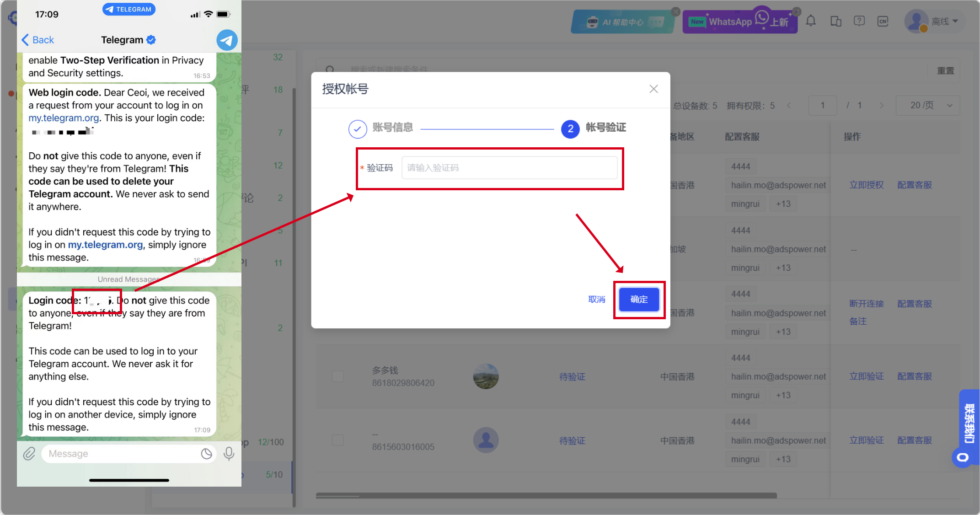Open the question mark help icon
The height and width of the screenshot is (515, 980).
tap(860, 21)
